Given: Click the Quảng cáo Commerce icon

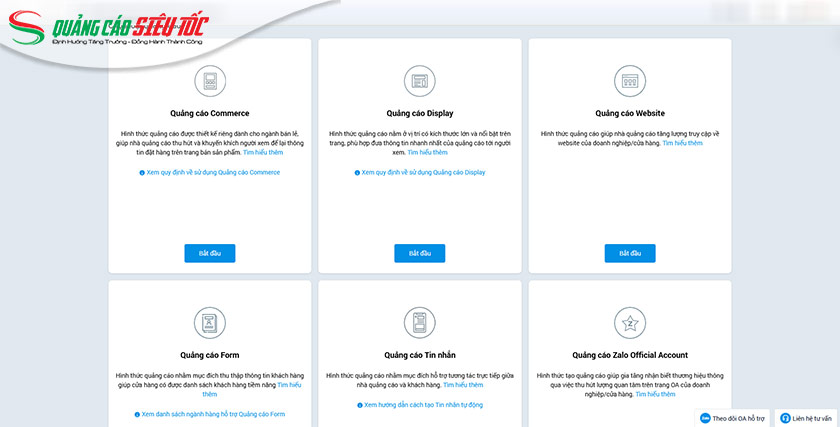Looking at the screenshot, I should 210,80.
